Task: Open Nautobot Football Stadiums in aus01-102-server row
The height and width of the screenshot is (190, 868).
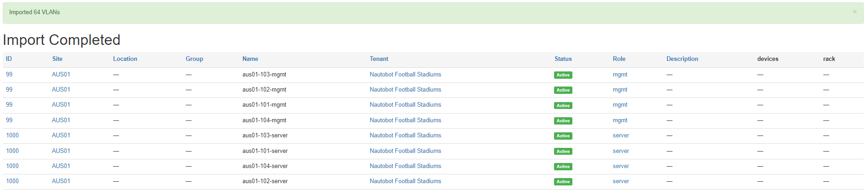Action: click(405, 181)
